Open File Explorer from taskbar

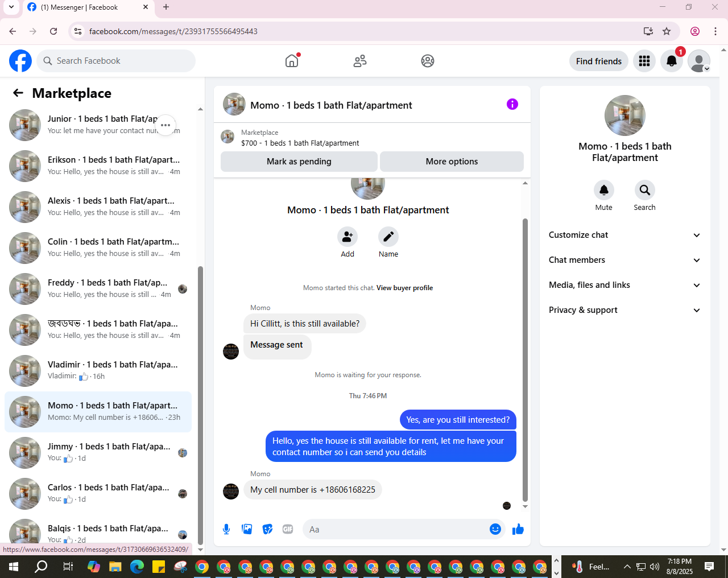click(x=115, y=567)
